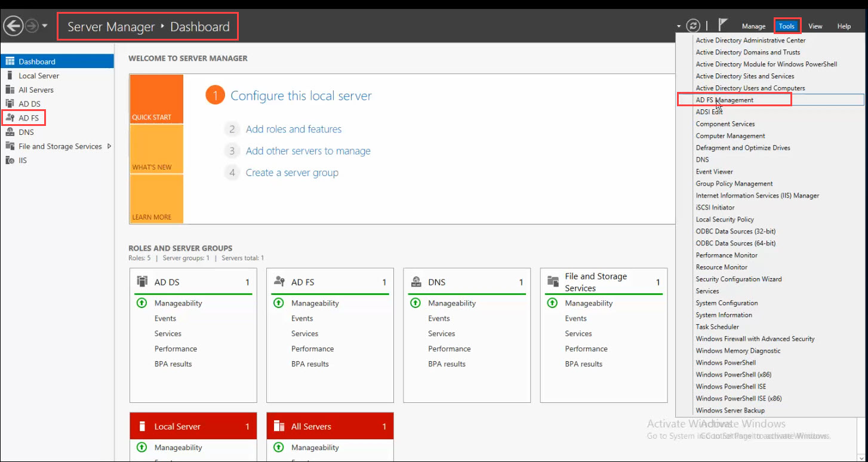Click AD DS tile Manageability status icon

[142, 303]
